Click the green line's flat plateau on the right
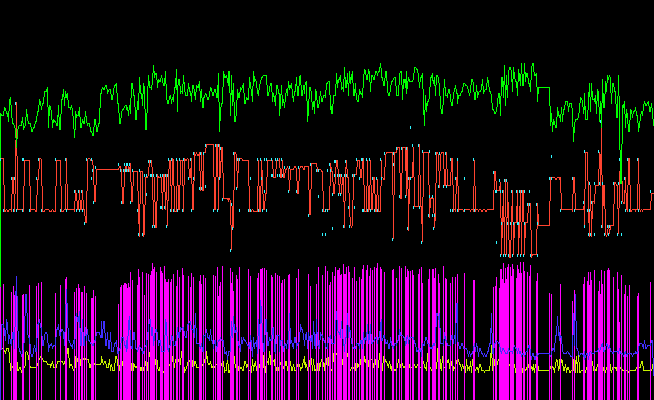654x400 pixels. (542, 88)
